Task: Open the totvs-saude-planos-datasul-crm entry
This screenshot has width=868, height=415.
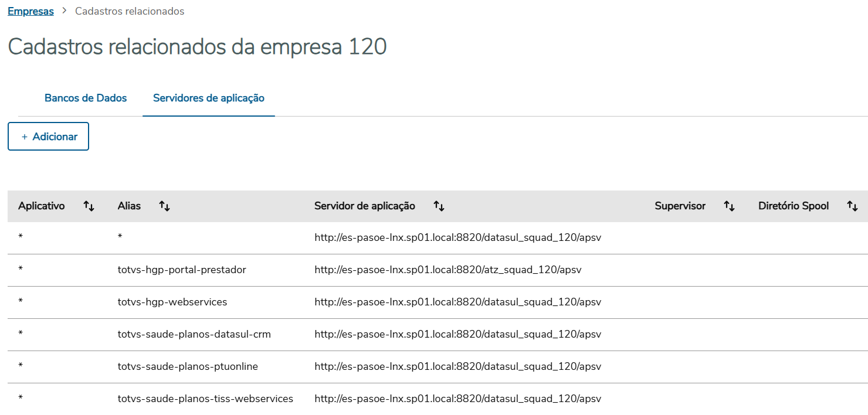Action: [x=194, y=335]
